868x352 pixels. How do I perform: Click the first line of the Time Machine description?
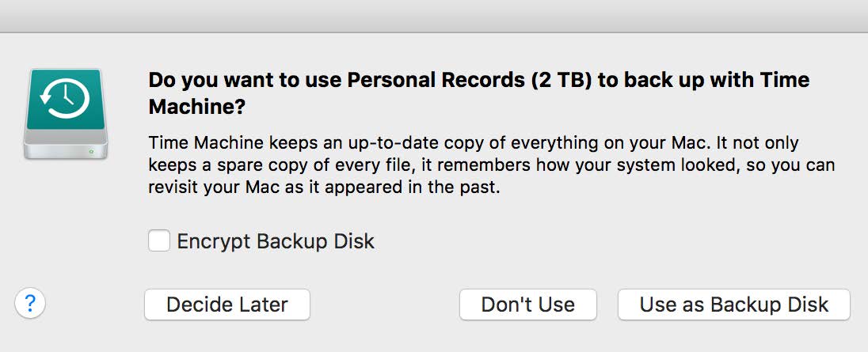coord(474,143)
